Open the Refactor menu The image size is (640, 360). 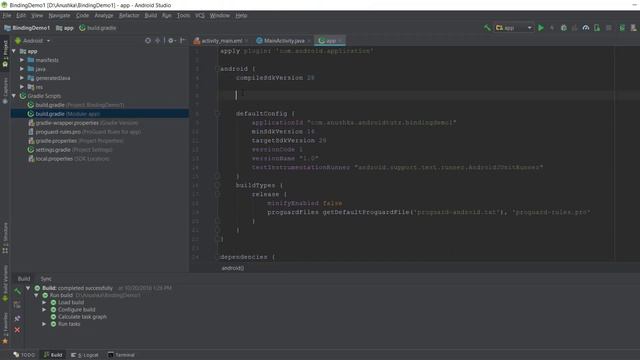click(x=129, y=16)
